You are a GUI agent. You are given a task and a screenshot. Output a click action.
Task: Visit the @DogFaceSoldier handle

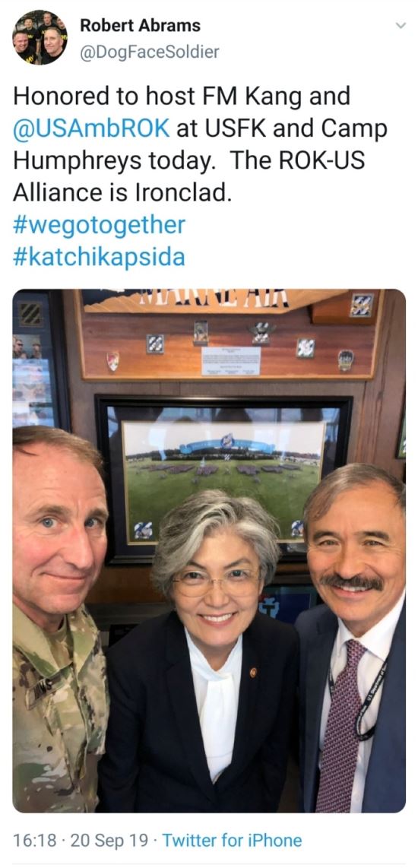point(150,52)
